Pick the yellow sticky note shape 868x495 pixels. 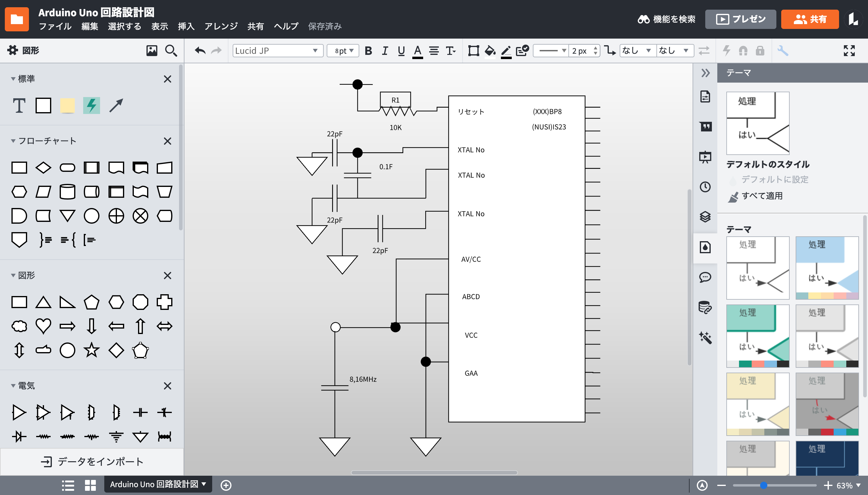click(x=67, y=106)
